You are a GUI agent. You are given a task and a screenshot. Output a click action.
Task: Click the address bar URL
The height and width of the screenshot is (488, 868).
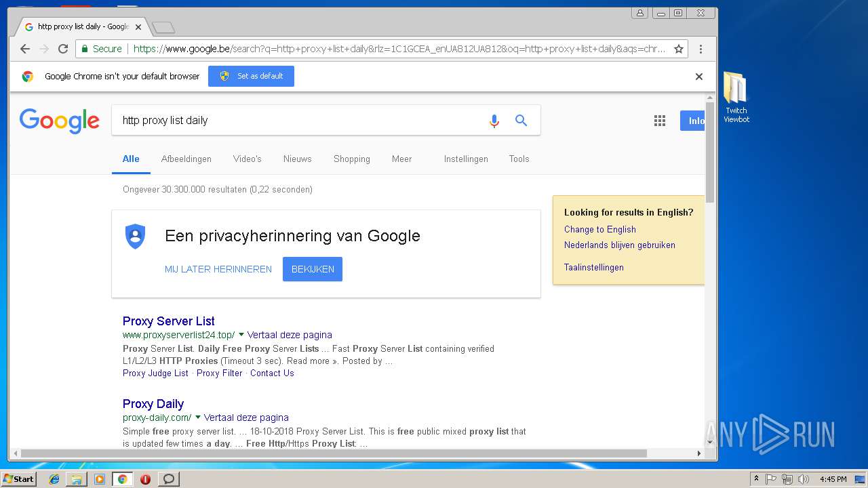(x=399, y=49)
